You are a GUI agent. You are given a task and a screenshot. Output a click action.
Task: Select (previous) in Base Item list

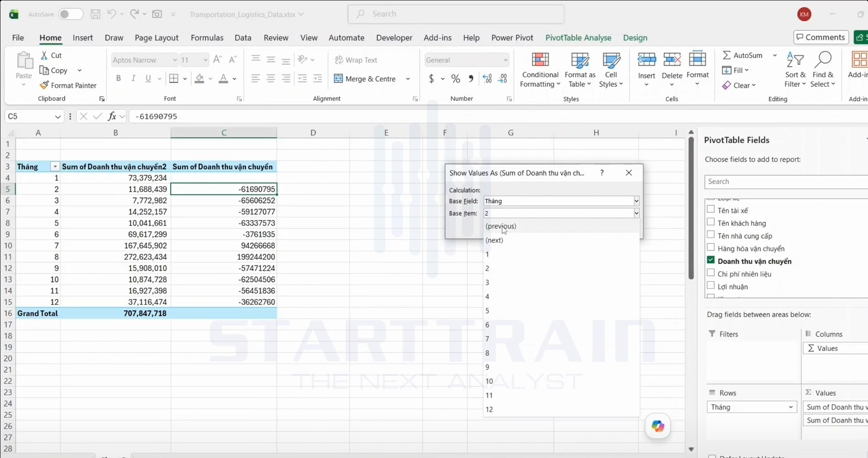coord(561,226)
